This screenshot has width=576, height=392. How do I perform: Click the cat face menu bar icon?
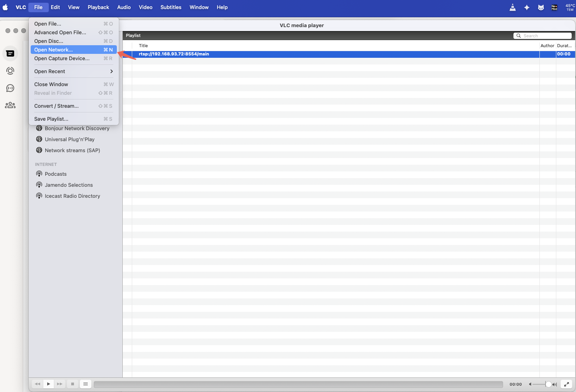[541, 7]
